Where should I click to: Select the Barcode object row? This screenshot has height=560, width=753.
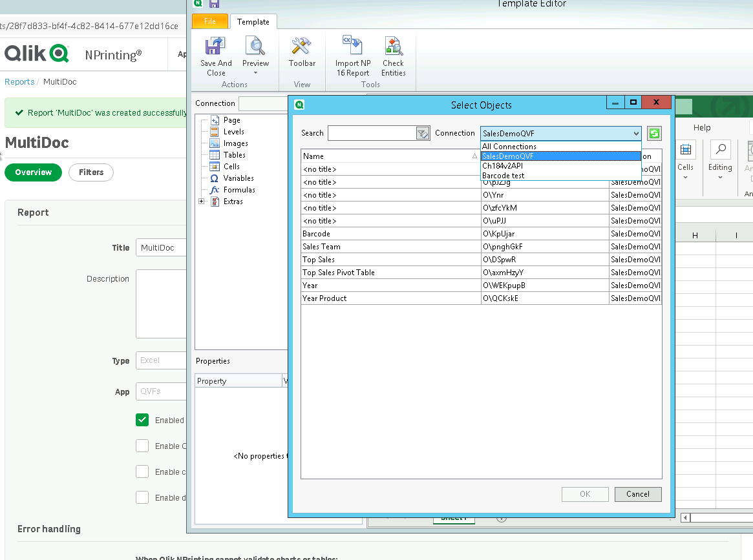(x=481, y=234)
